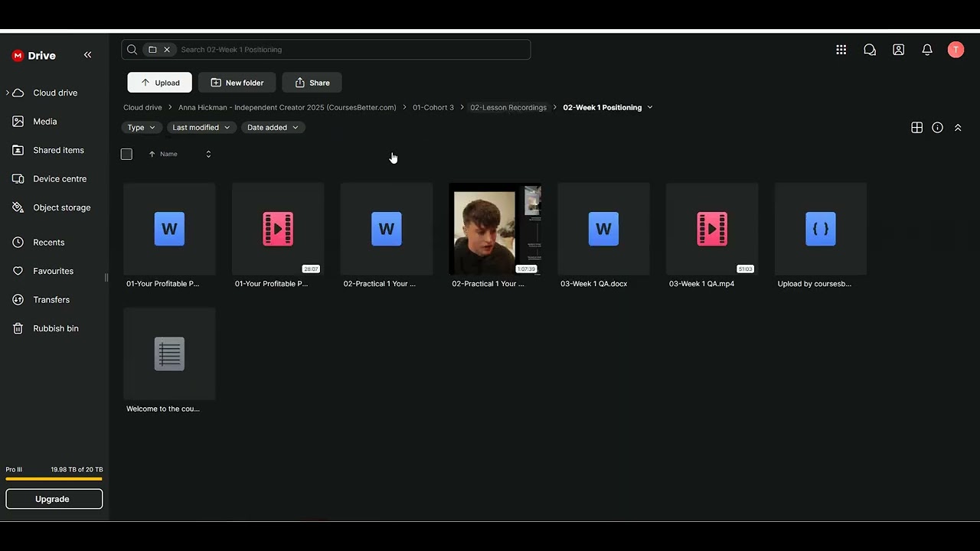Select Welcome to the cou... text file
The width and height of the screenshot is (980, 551).
click(169, 361)
